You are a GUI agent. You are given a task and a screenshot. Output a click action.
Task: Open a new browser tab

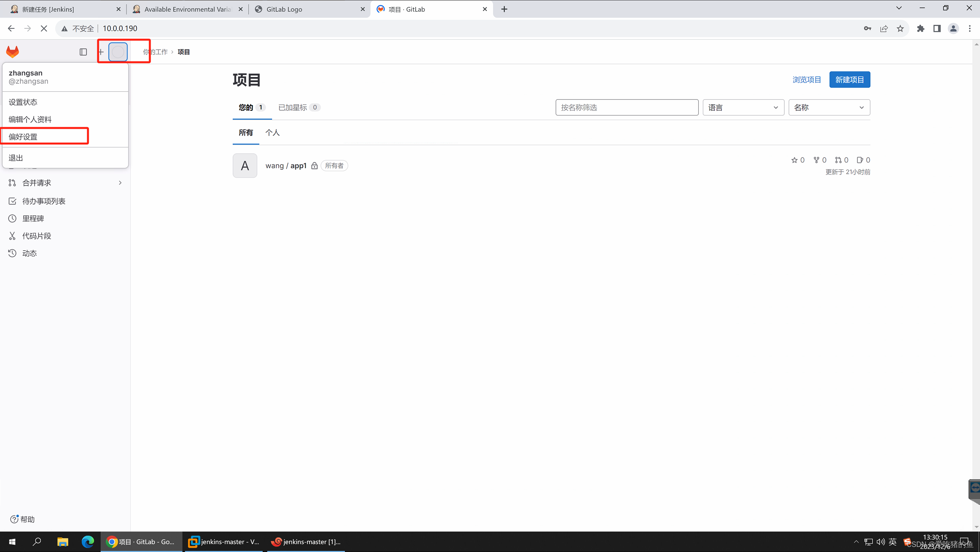point(504,9)
